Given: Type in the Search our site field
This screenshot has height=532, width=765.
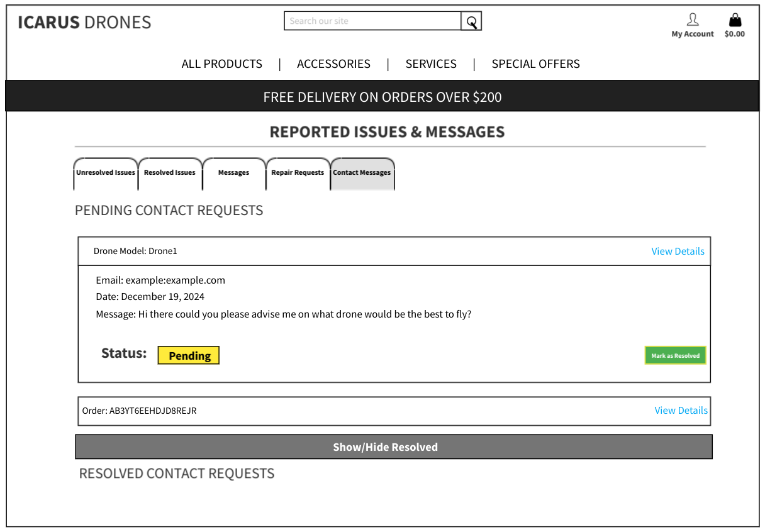Looking at the screenshot, I should click(372, 21).
